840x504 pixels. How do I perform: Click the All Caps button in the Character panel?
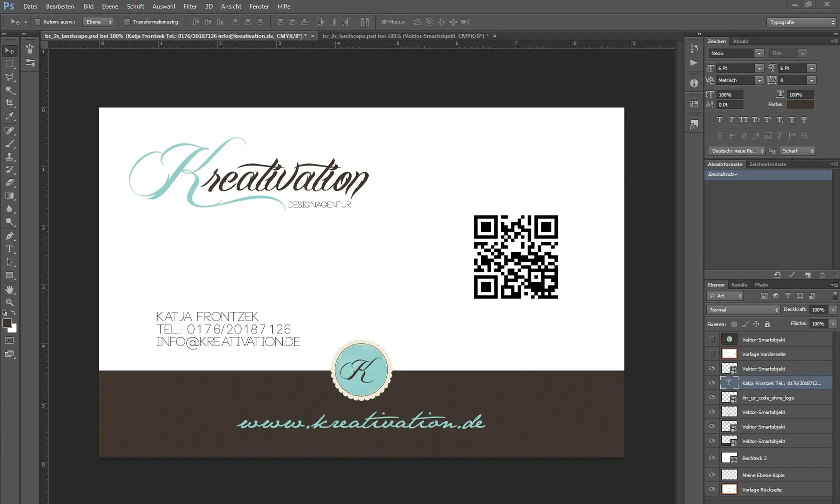[744, 119]
